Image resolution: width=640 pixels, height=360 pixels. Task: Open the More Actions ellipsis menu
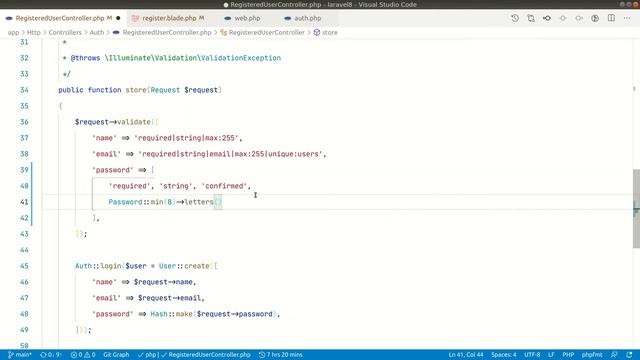(627, 18)
